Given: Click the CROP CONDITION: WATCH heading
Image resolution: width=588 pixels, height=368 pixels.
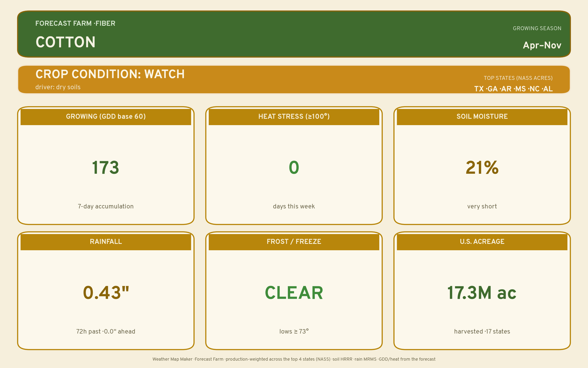Looking at the screenshot, I should point(110,74).
